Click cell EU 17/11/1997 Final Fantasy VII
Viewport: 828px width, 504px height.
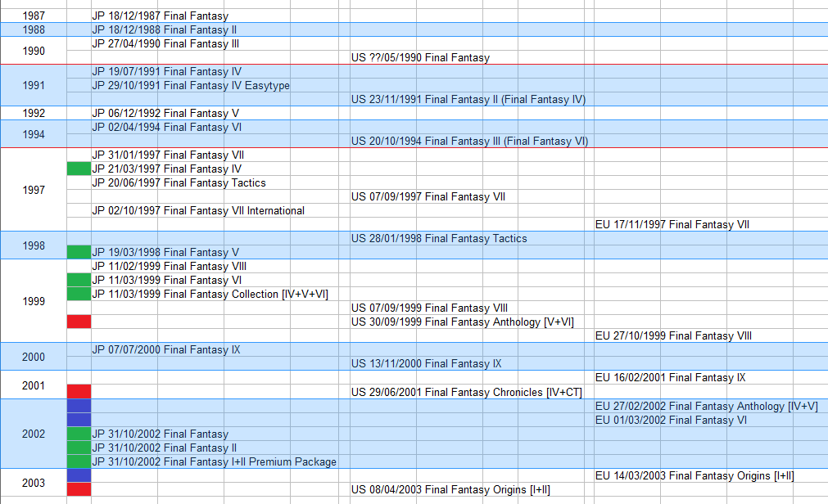(672, 224)
